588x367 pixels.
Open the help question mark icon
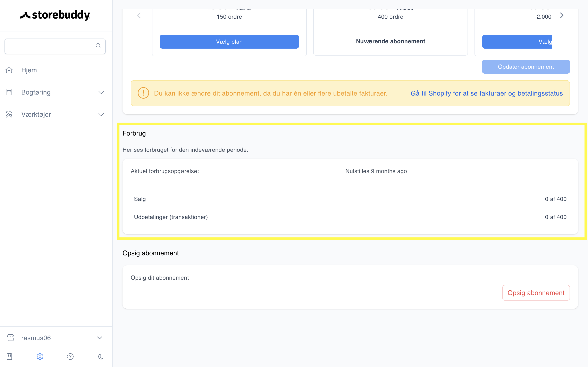[x=70, y=356]
